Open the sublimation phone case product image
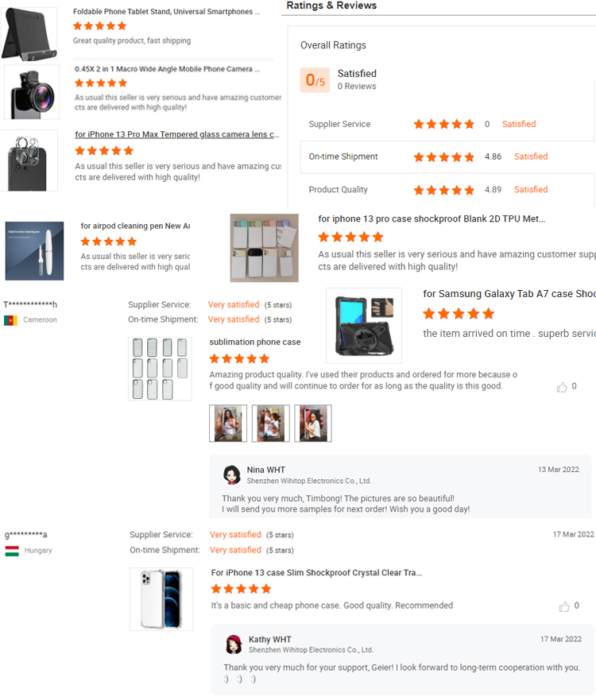 [160, 369]
